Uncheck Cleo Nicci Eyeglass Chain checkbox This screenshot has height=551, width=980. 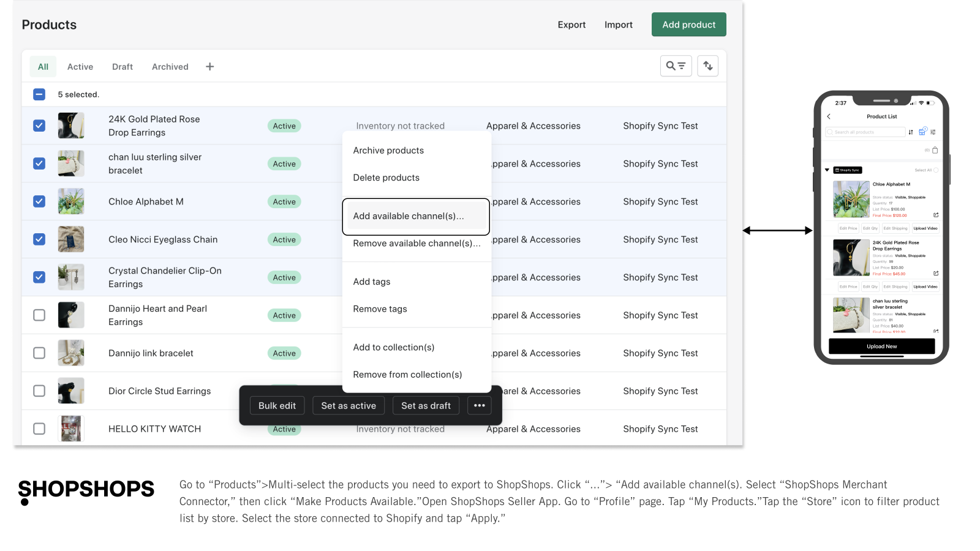tap(39, 239)
